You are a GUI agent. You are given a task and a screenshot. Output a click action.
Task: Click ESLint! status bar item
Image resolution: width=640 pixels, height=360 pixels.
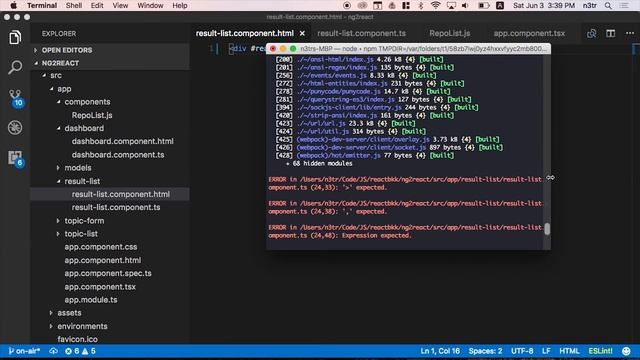(600, 351)
